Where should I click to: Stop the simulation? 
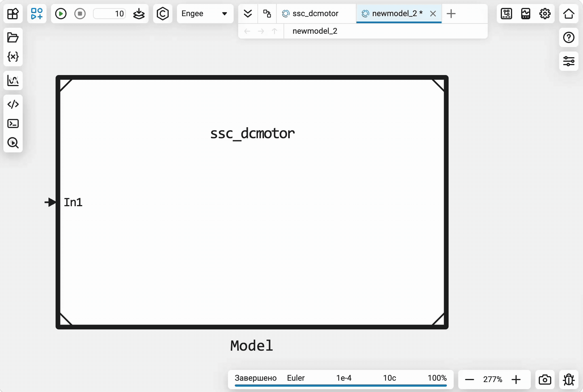80,14
